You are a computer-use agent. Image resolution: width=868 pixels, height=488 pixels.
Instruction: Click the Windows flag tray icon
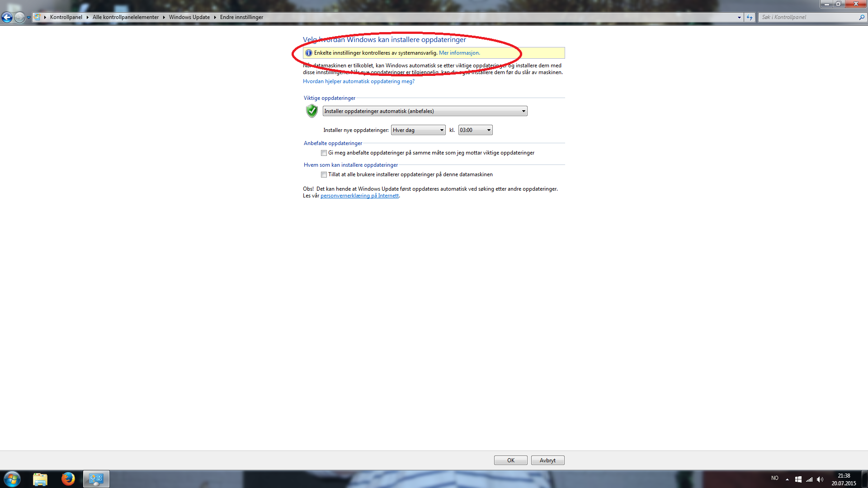pos(798,479)
